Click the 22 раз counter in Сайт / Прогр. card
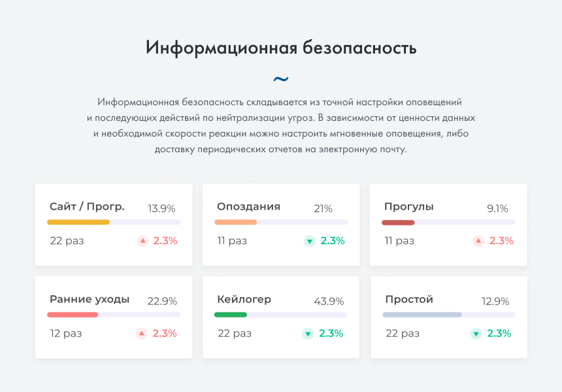Screen dimensions: 562x392 66,240
